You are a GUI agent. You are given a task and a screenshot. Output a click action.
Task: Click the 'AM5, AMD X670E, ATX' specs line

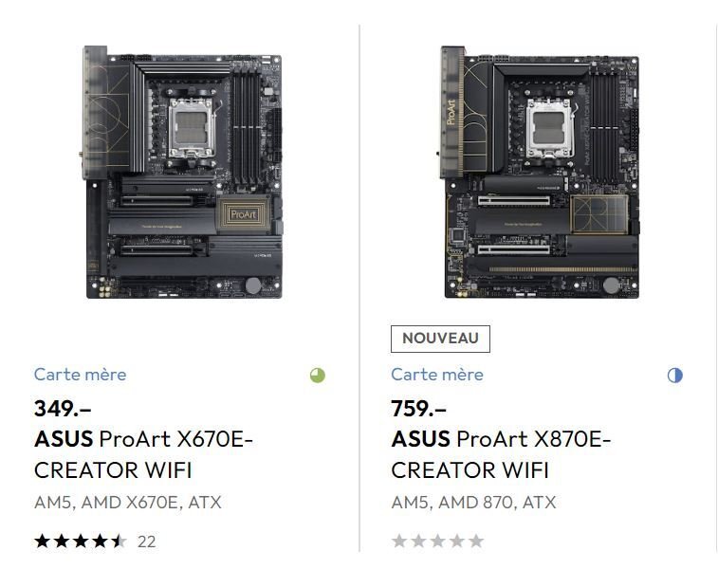pyautogui.click(x=128, y=503)
